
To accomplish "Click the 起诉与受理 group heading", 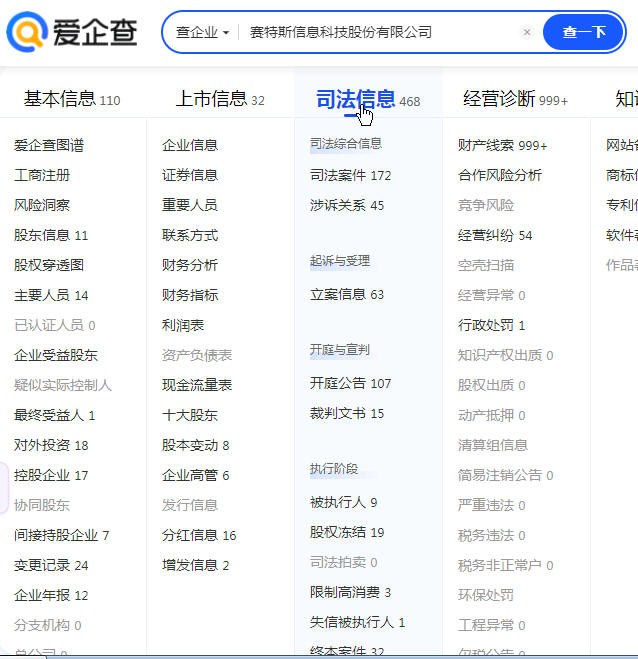I will pyautogui.click(x=340, y=261).
